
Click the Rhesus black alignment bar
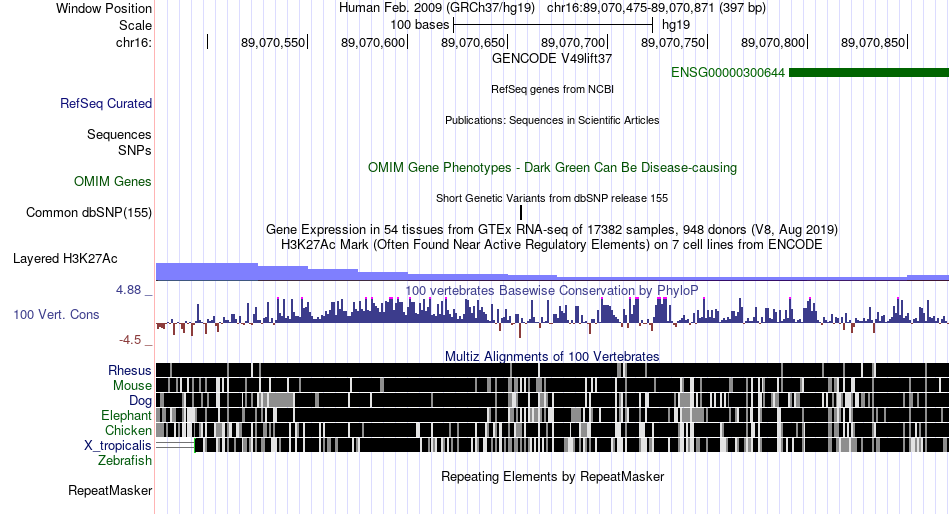(x=552, y=370)
